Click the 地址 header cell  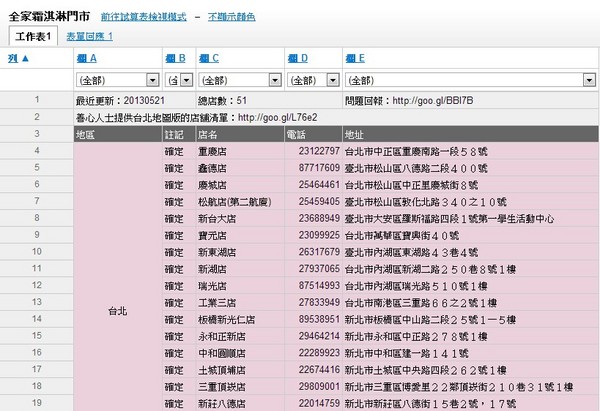point(470,134)
